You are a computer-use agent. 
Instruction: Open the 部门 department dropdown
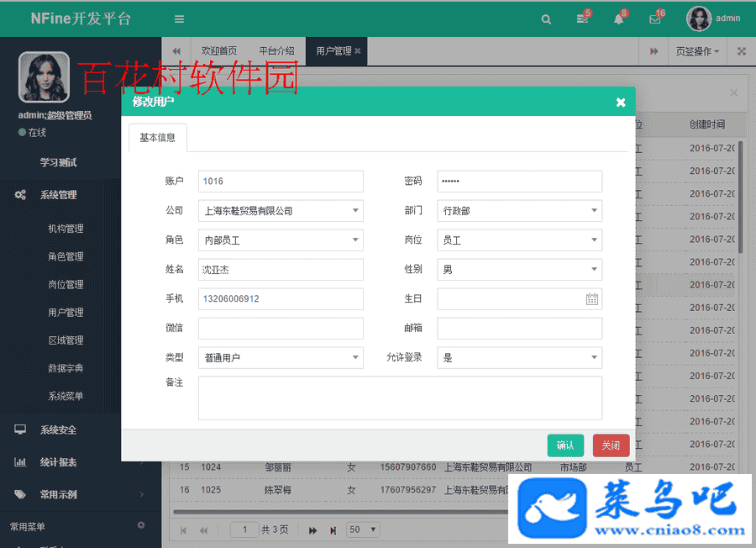[x=519, y=211]
